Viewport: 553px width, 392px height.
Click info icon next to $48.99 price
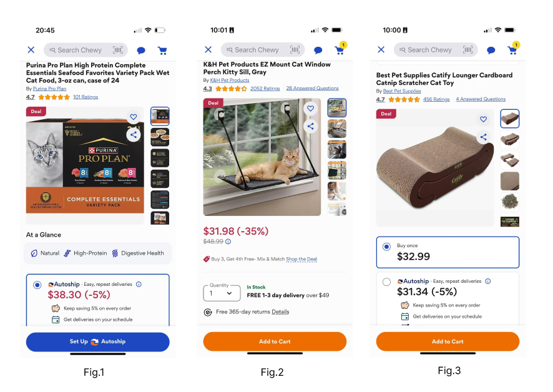click(228, 242)
